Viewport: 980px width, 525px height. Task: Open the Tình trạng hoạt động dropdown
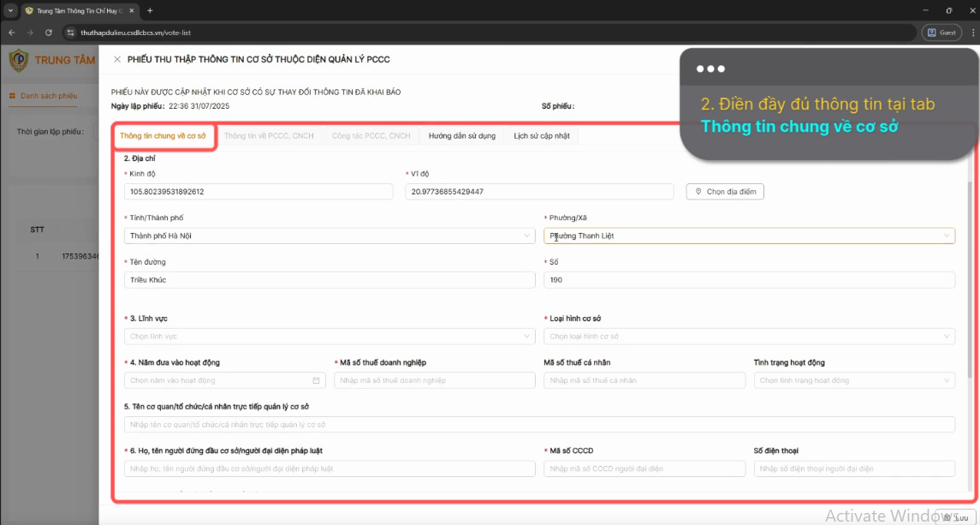pyautogui.click(x=854, y=380)
